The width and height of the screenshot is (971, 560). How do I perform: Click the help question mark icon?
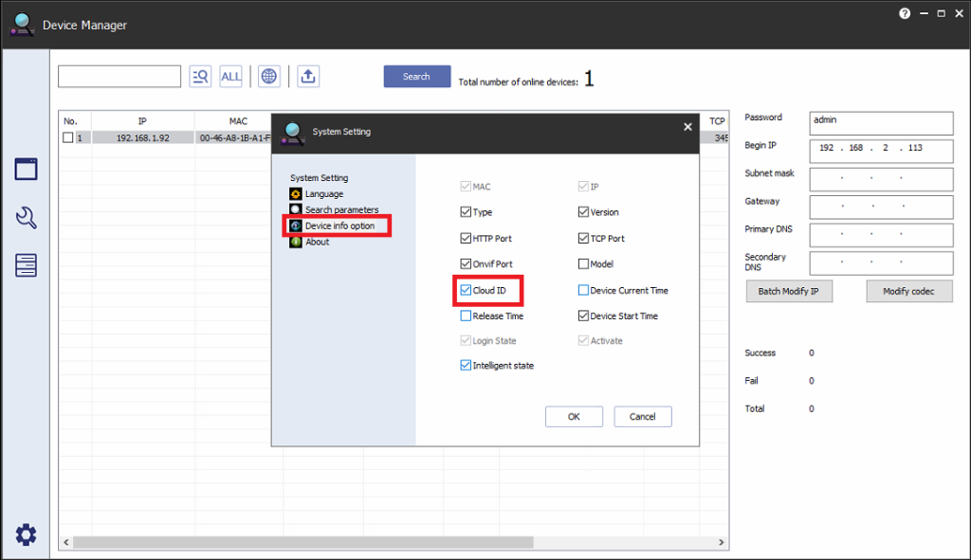(x=905, y=14)
